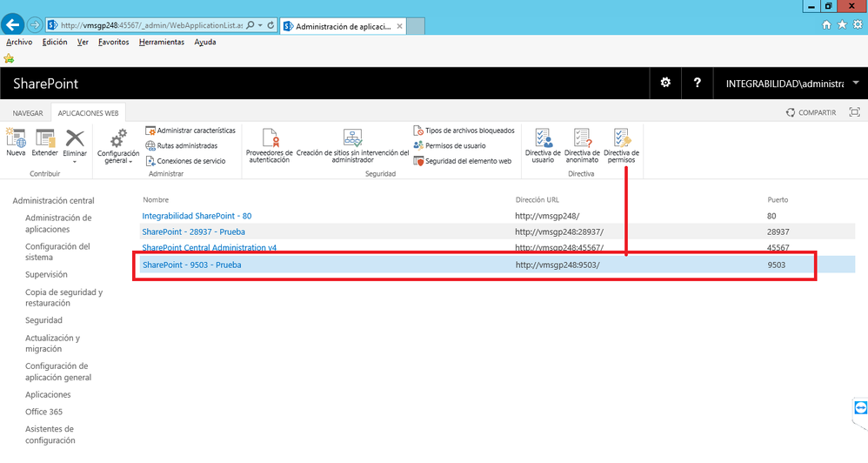Click the TeamViewer side panel icon
The image size is (868, 463).
coord(860,408)
